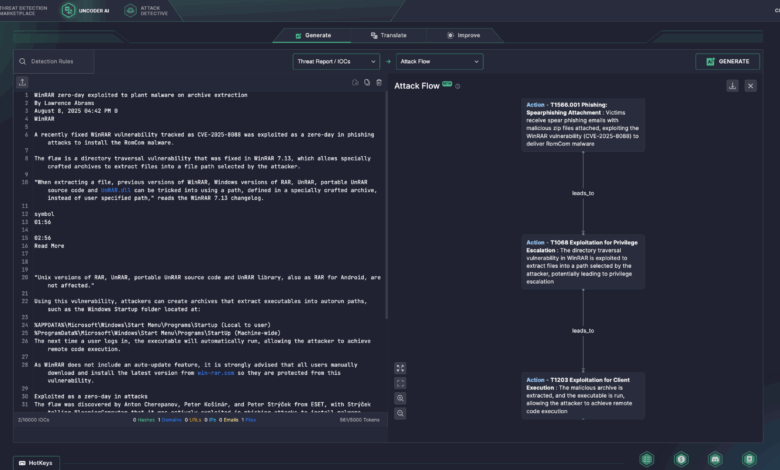Image resolution: width=780 pixels, height=470 pixels.
Task: Click the URLs IOC count
Action: [193, 420]
